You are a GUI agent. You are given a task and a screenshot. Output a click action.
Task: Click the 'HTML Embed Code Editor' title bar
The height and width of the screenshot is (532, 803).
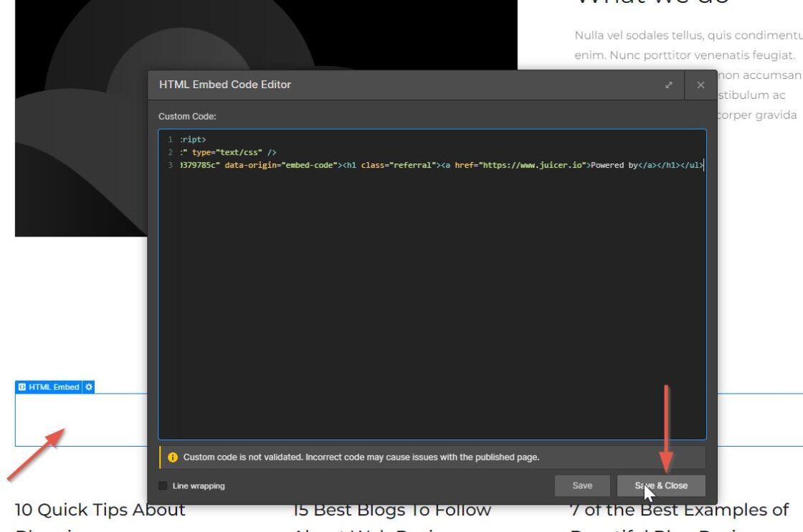(x=224, y=85)
